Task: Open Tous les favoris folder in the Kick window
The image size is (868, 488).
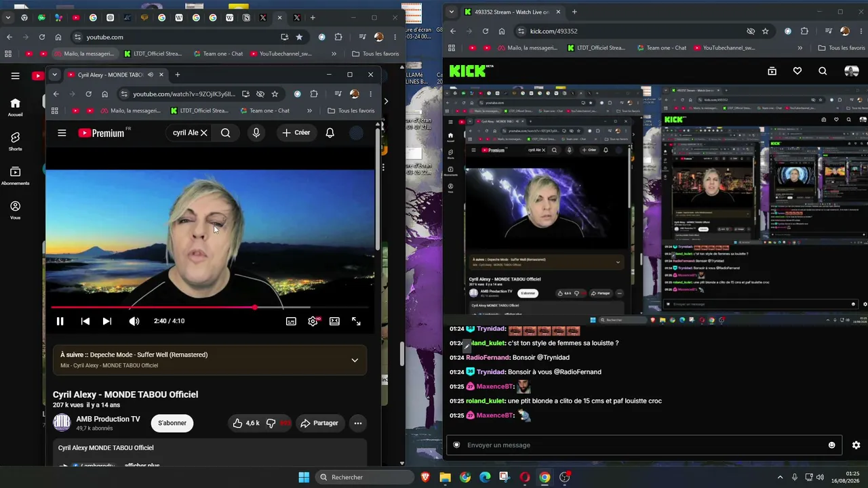Action: pyautogui.click(x=841, y=48)
